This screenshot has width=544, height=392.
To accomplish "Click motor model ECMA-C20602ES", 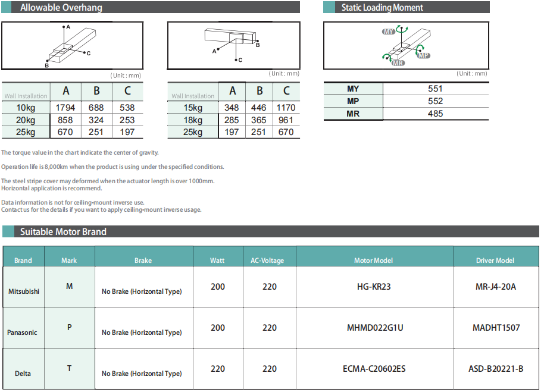I will point(374,369).
